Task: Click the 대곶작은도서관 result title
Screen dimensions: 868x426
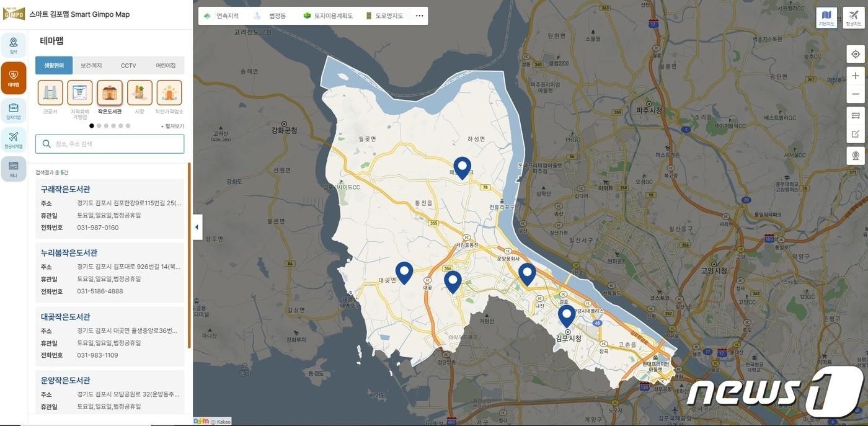Action: [x=66, y=317]
